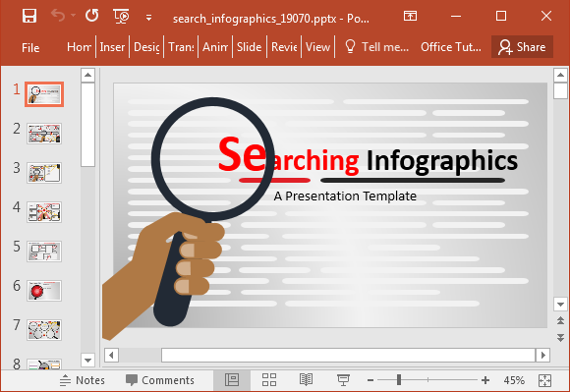Switch to the Home ribbon tab

79,47
